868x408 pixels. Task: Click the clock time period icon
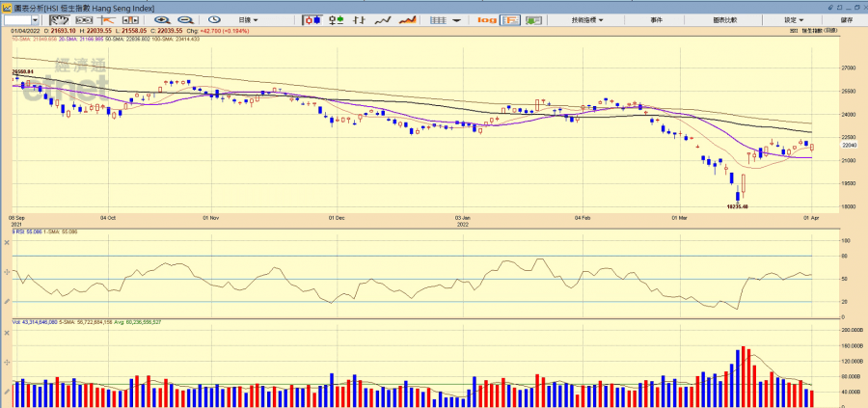[213, 19]
